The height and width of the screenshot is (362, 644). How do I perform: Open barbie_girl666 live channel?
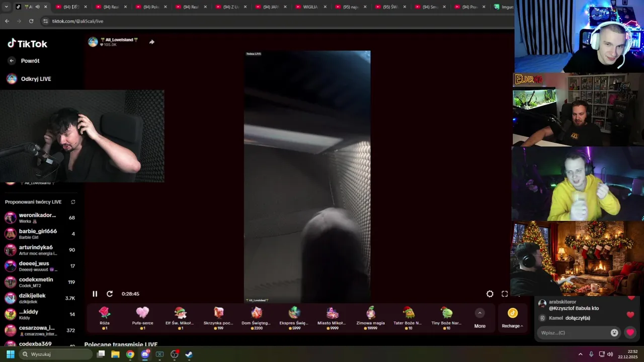point(40,234)
